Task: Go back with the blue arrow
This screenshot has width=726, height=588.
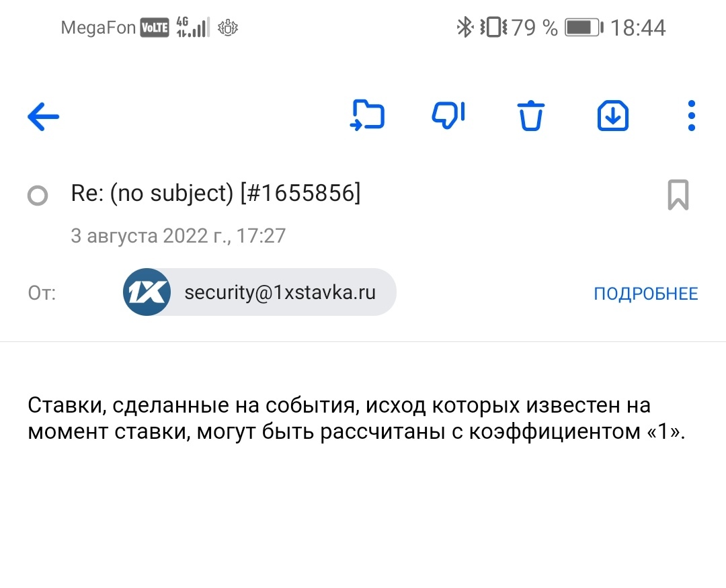Action: pos(44,116)
